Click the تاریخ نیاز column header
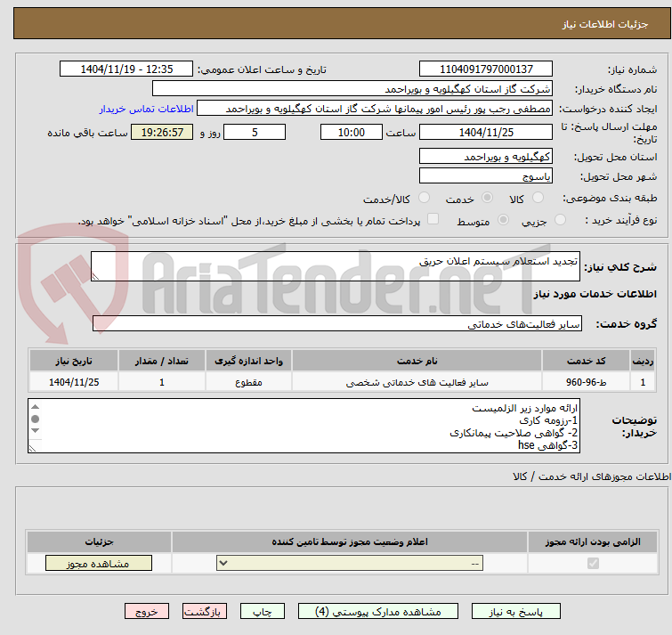Image resolution: width=672 pixels, height=635 pixels. (x=74, y=361)
